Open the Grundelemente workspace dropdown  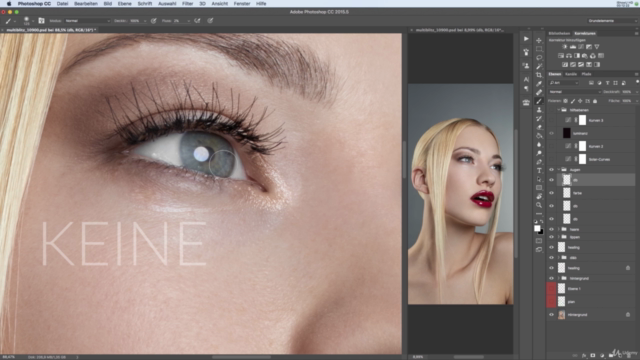[612, 21]
